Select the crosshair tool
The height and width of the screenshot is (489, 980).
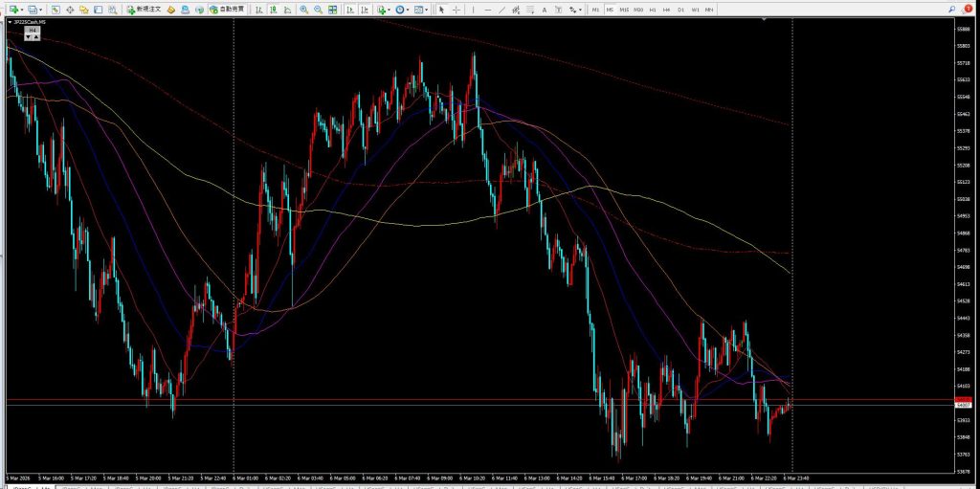pyautogui.click(x=456, y=9)
